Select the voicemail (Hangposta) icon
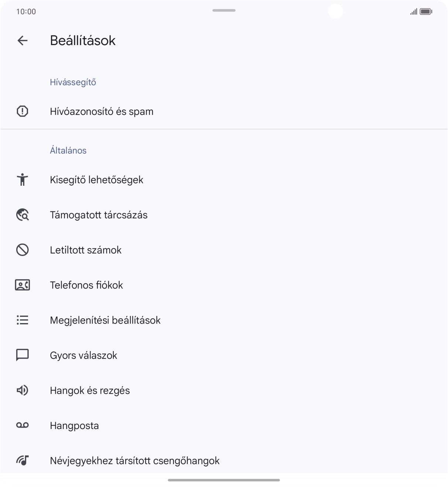 click(x=23, y=425)
